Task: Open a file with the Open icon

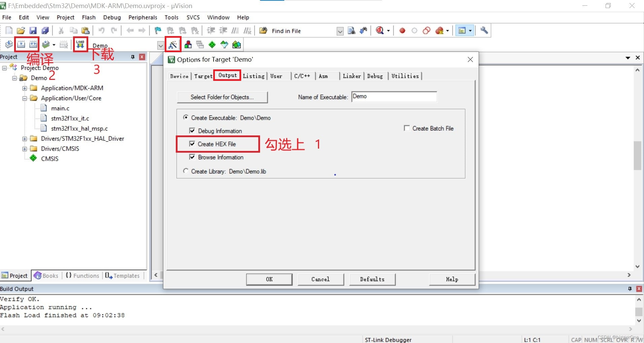Action: (21, 31)
